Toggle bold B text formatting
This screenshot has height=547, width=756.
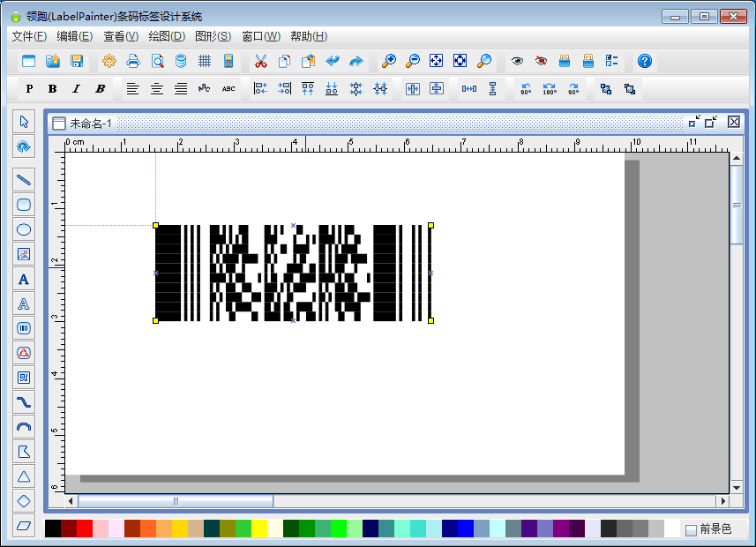(x=53, y=89)
